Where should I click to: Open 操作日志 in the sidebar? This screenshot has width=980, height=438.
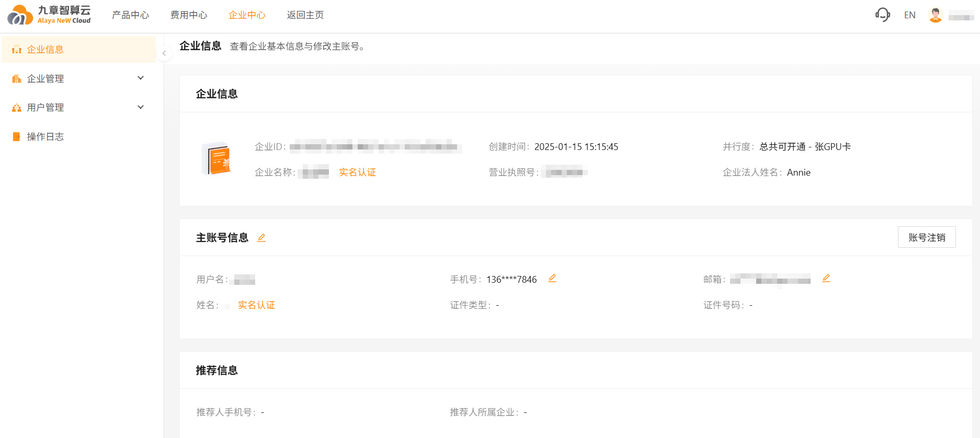point(45,136)
